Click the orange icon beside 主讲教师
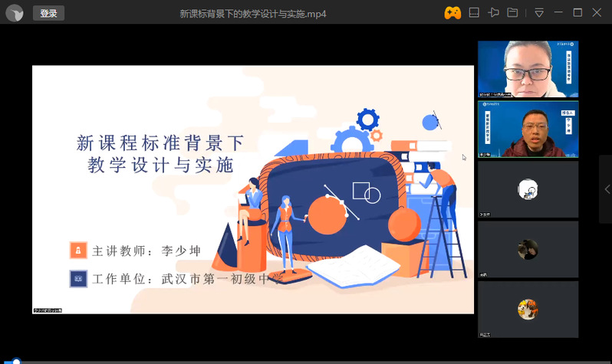This screenshot has width=612, height=364. tap(77, 251)
